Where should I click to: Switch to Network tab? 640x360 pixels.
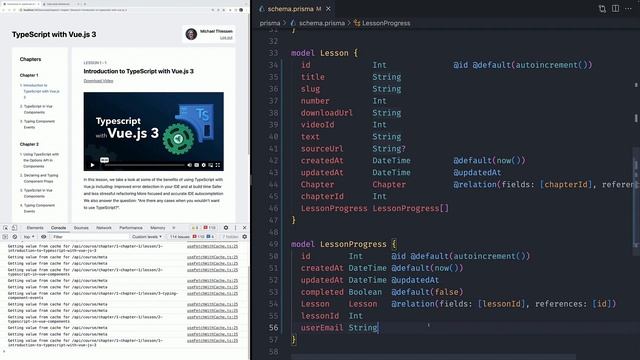click(104, 228)
